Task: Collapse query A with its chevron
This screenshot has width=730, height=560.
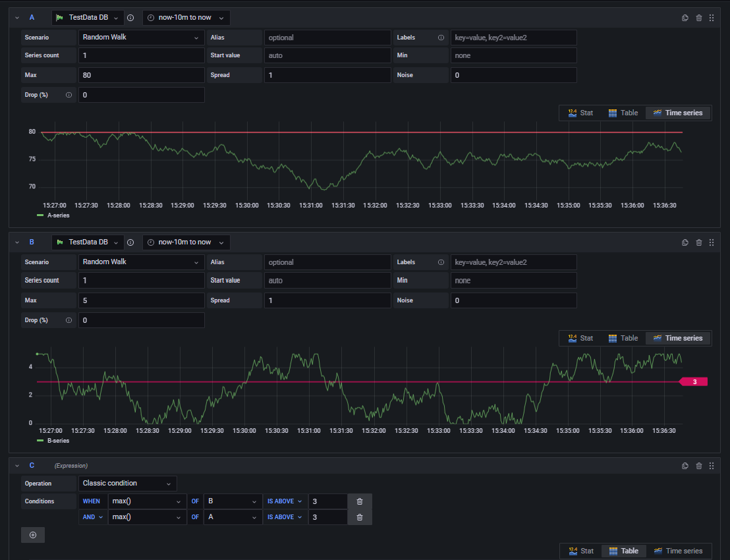Action: [x=17, y=18]
